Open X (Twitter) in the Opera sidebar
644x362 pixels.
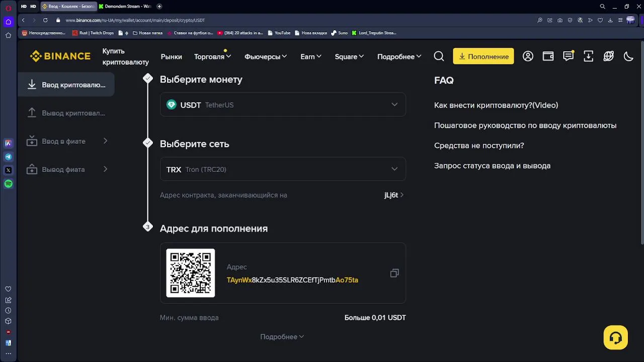(x=8, y=170)
